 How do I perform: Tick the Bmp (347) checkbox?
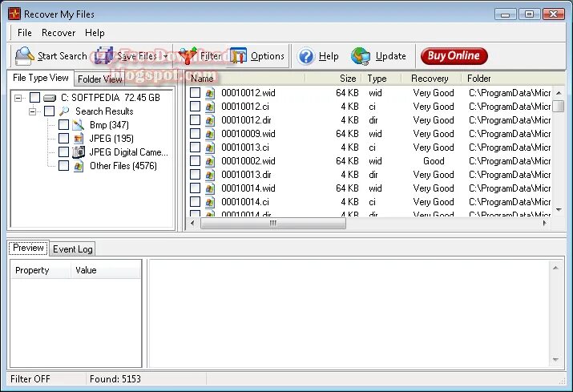63,125
